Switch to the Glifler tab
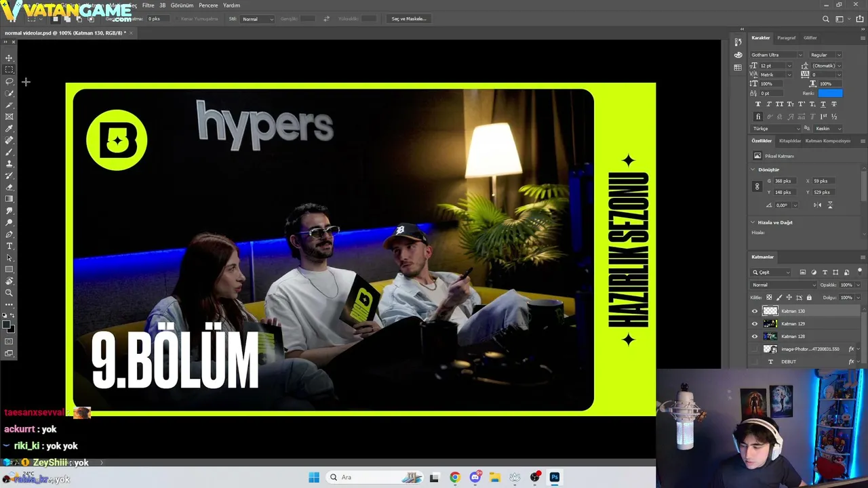Screen dimensions: 868x488 (810, 38)
